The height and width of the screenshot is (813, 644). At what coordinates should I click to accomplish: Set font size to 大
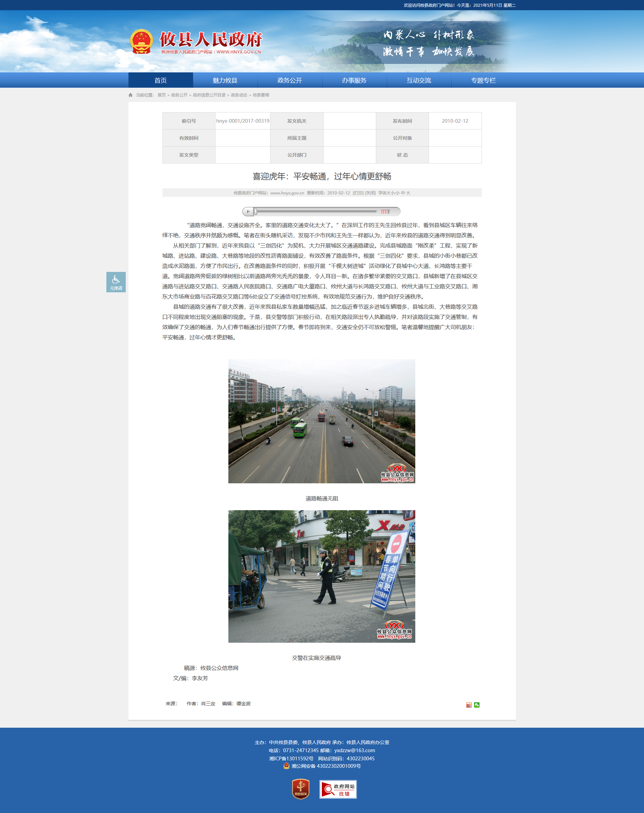click(x=408, y=193)
